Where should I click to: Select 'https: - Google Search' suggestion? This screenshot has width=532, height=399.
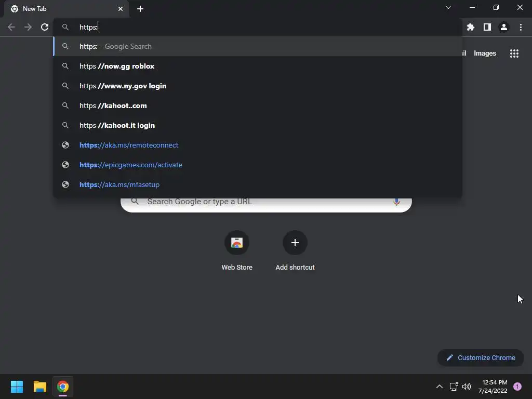coord(258,46)
